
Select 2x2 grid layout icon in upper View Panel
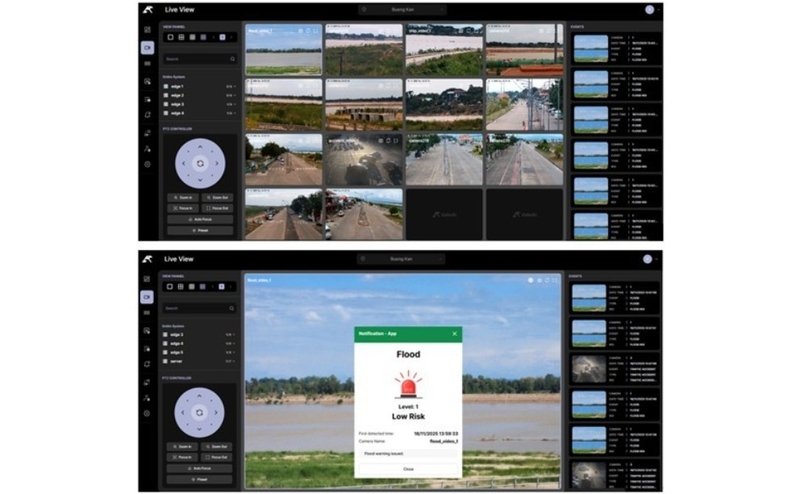click(x=182, y=37)
